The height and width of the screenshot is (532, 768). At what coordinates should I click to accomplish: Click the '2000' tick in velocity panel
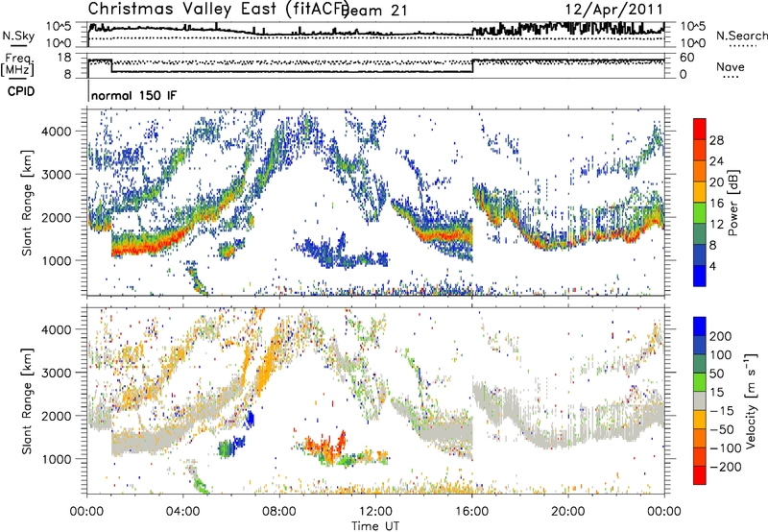point(56,417)
